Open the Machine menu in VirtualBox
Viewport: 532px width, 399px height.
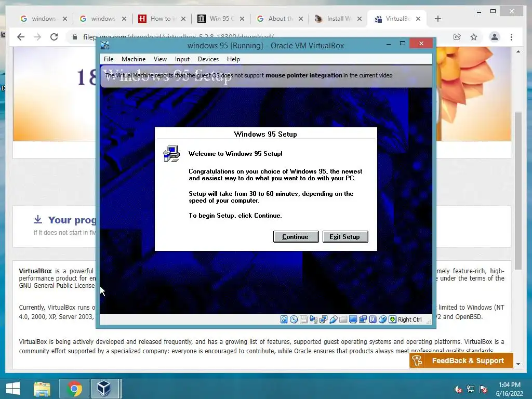tap(134, 59)
